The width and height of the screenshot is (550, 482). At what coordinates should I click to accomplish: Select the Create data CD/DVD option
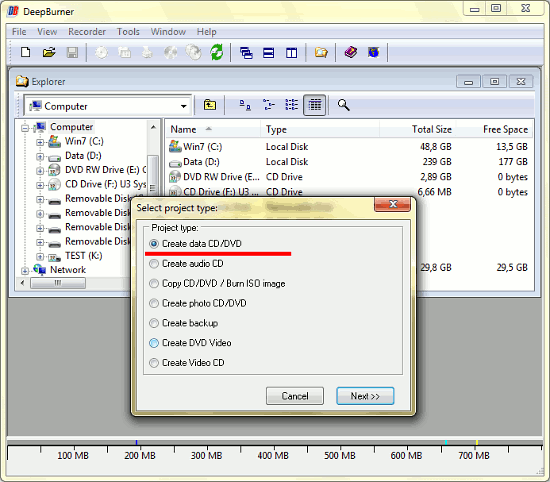click(196, 243)
